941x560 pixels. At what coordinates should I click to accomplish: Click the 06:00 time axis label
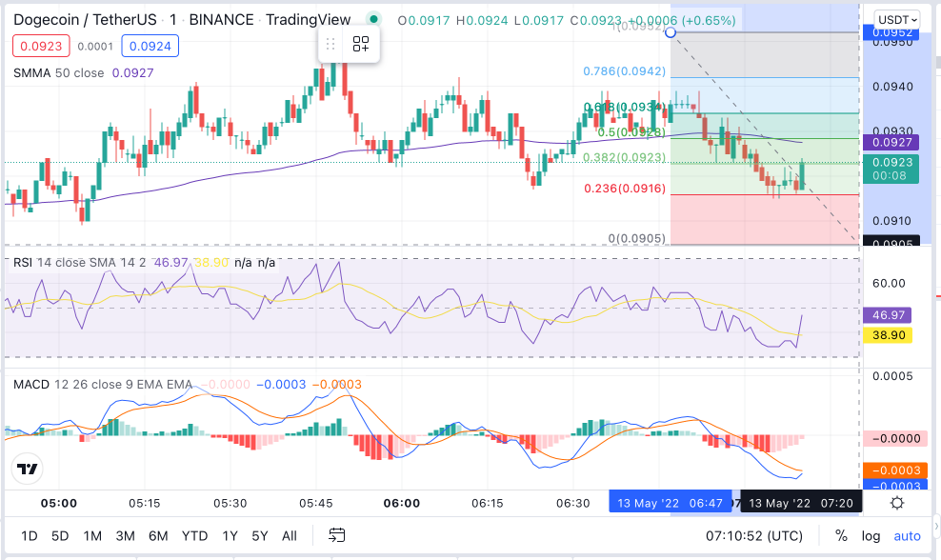[x=402, y=503]
